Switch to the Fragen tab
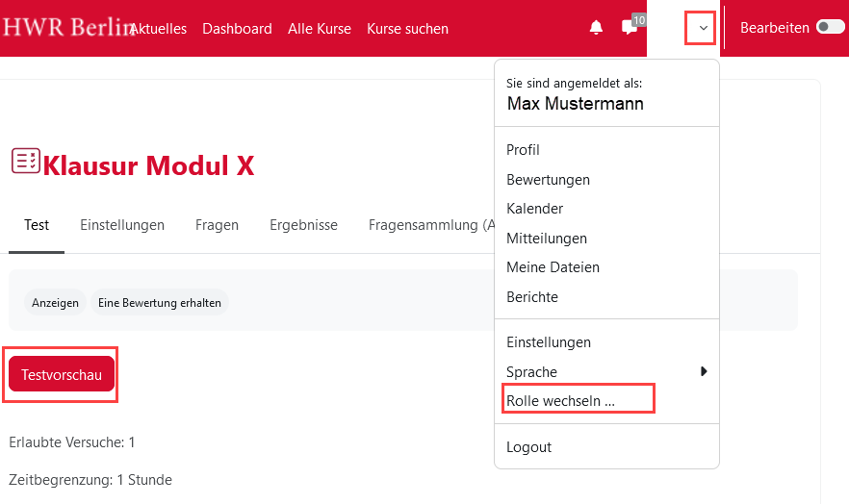This screenshot has height=504, width=849. tap(217, 225)
